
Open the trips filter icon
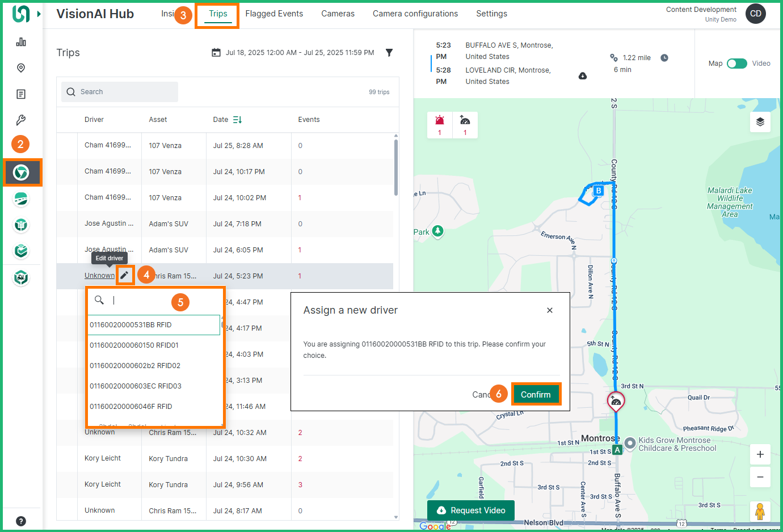tap(389, 52)
